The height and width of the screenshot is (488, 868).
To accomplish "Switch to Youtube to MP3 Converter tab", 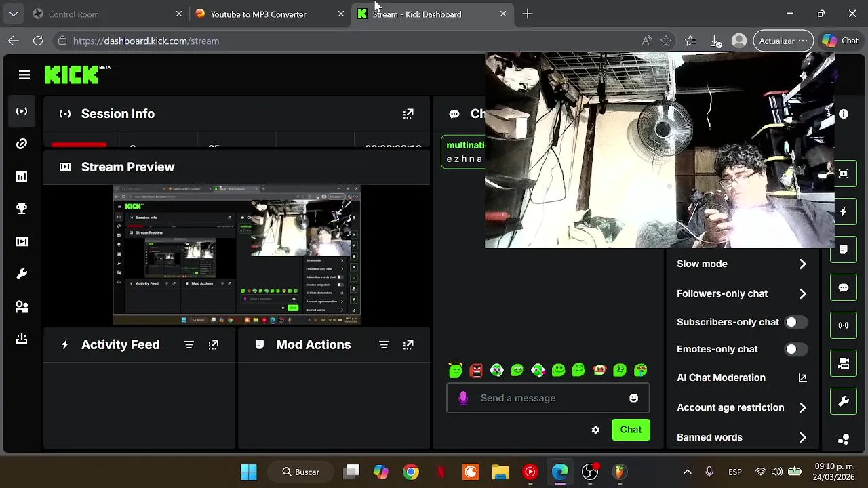I will pos(269,14).
